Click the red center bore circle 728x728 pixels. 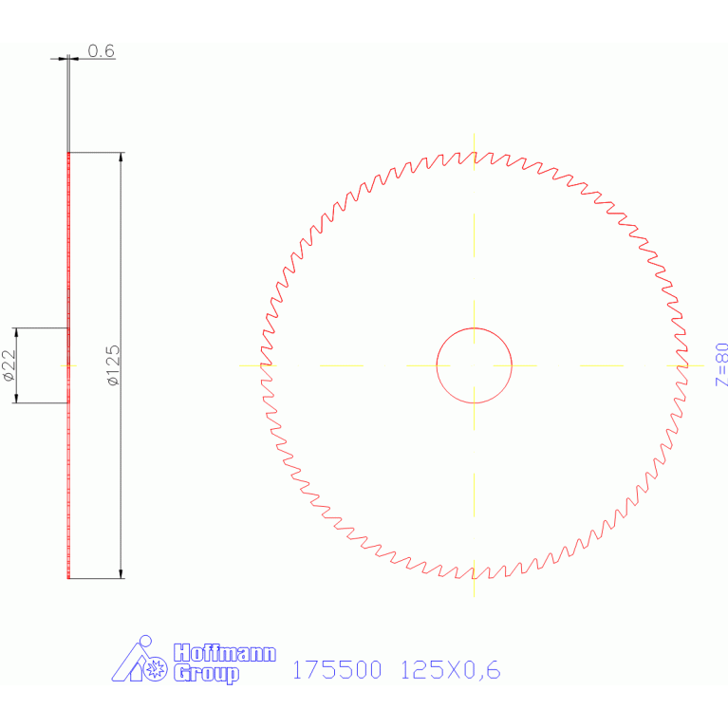click(474, 365)
